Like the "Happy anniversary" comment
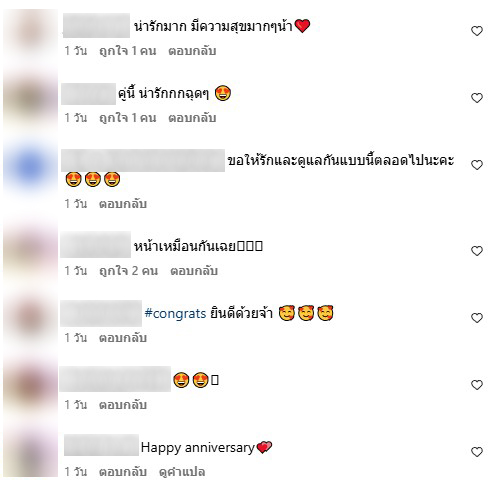This screenshot has width=494, height=493. (x=477, y=452)
